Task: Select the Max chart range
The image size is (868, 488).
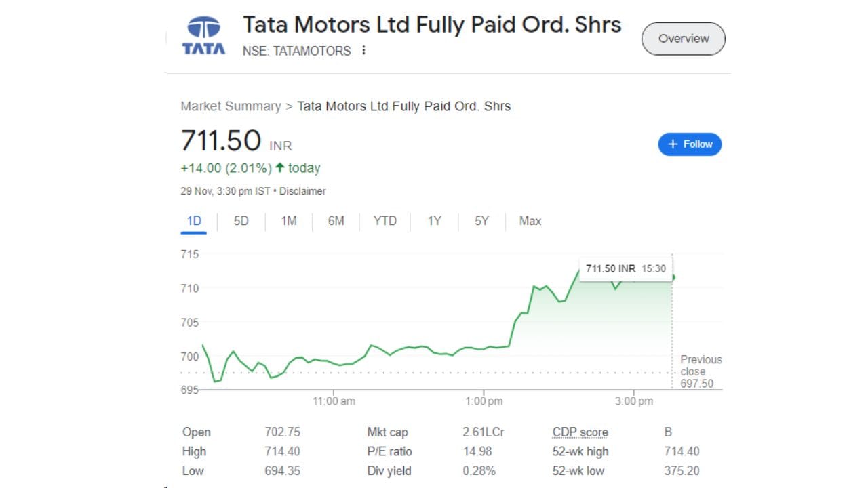Action: coord(530,221)
